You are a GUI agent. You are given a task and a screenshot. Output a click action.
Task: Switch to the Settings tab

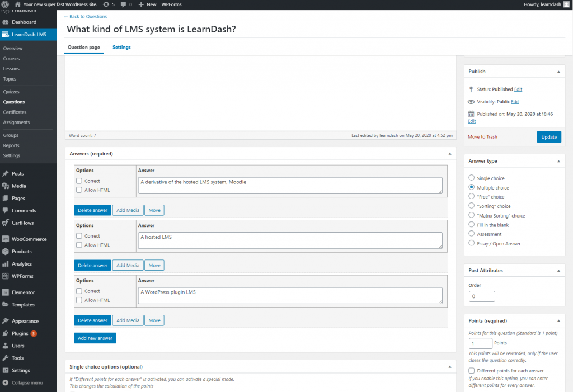121,48
